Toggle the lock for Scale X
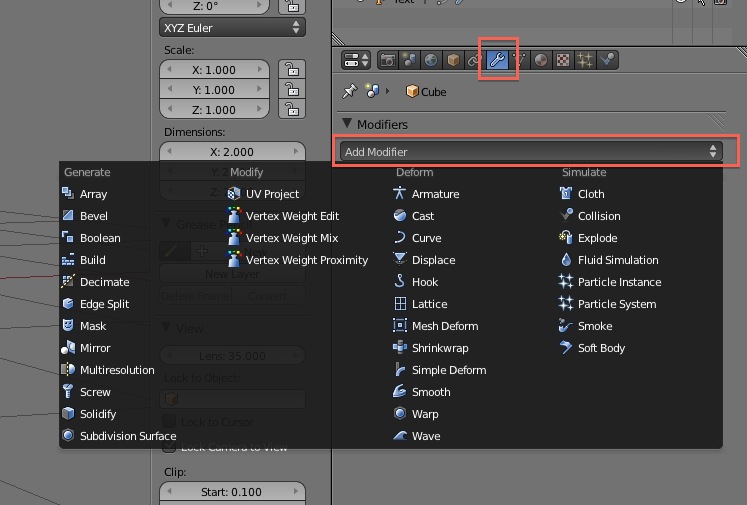 [x=292, y=70]
